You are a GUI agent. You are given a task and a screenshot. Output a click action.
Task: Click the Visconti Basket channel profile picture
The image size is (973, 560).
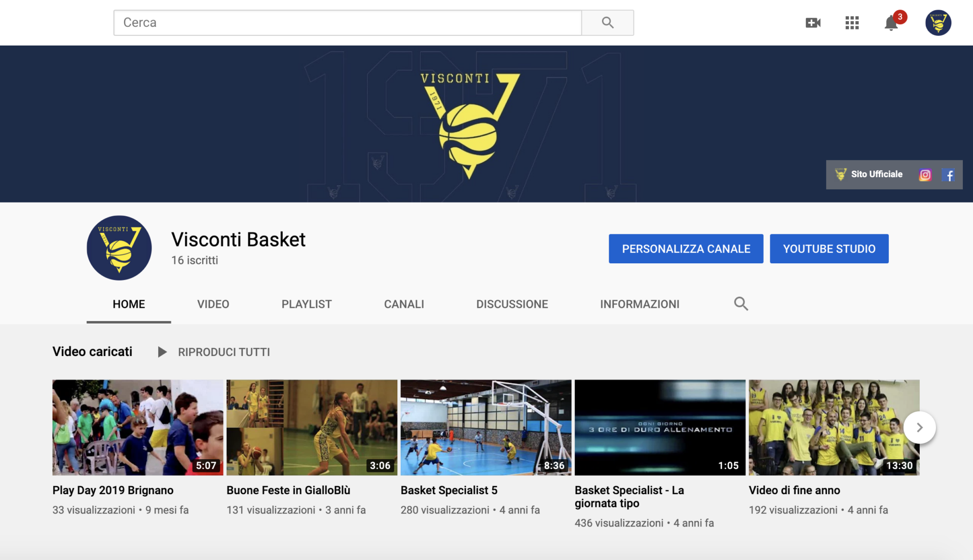[119, 248]
